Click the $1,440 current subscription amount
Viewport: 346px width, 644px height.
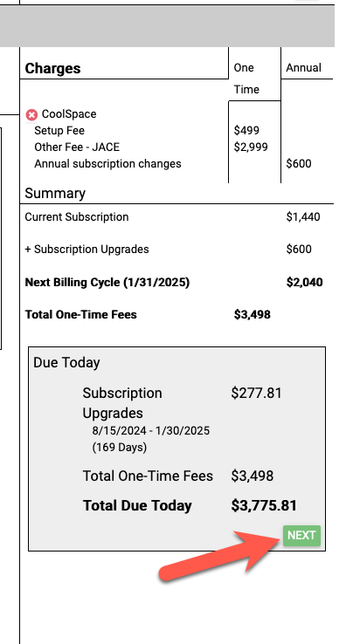tap(303, 217)
